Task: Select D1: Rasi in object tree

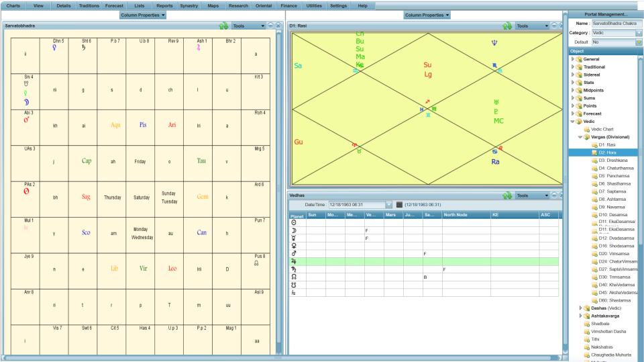Action: (x=606, y=145)
